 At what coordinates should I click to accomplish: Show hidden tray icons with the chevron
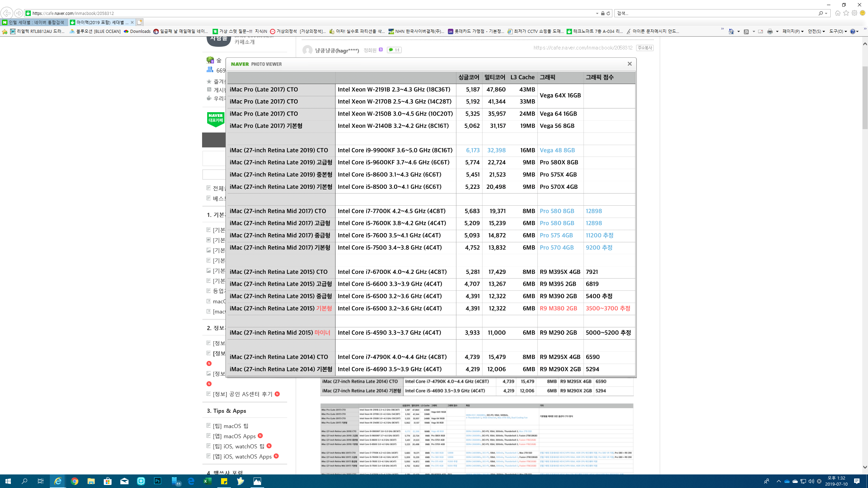778,481
